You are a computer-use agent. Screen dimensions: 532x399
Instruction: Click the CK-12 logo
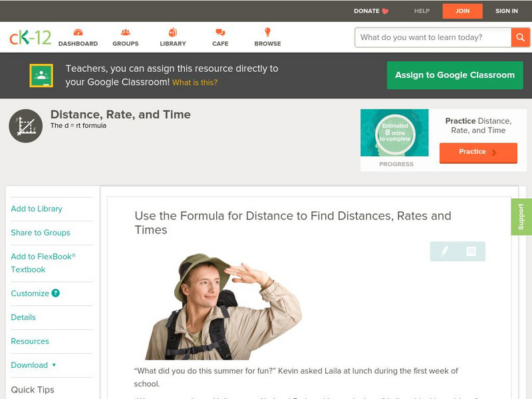[30, 37]
